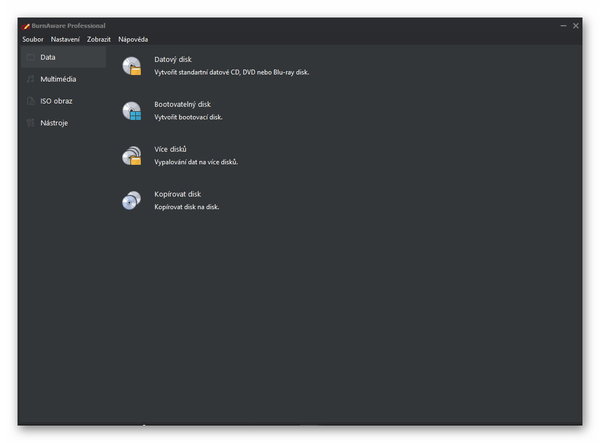This screenshot has height=443, width=600.
Task: Click the BurnAware logo in title bar
Action: click(26, 25)
